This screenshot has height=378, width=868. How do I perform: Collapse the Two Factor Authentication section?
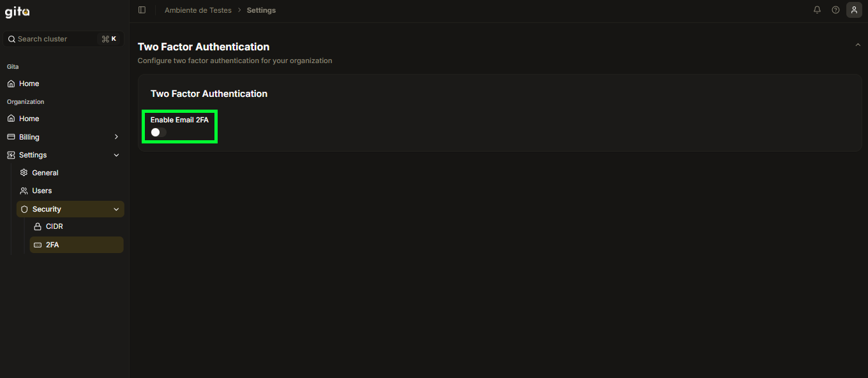(x=858, y=45)
